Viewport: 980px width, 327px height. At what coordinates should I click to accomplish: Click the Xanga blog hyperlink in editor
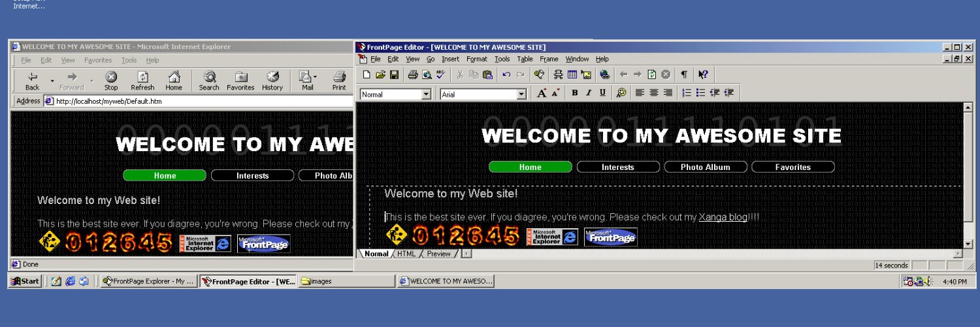click(x=723, y=217)
